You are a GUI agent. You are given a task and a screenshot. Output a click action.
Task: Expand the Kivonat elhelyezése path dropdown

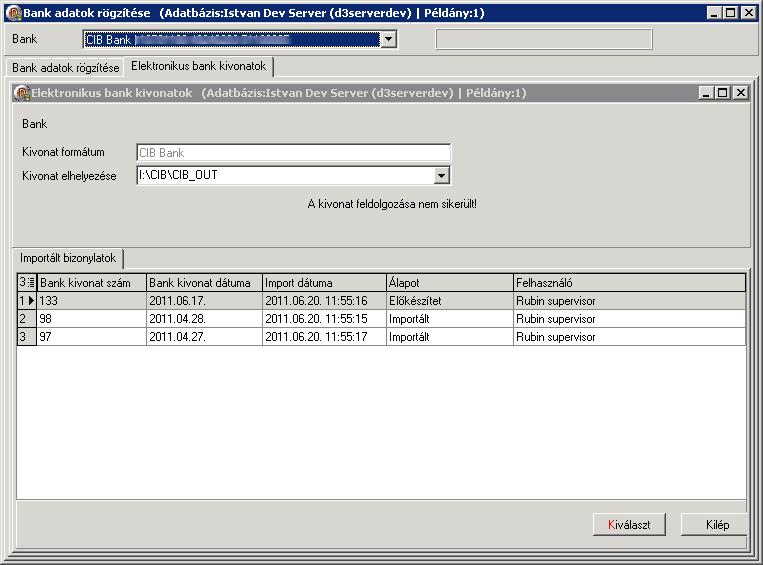pyautogui.click(x=441, y=175)
